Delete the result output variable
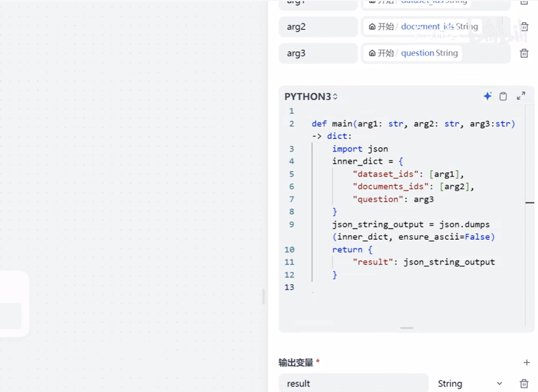Screen dimensions: 538x392 524,383
